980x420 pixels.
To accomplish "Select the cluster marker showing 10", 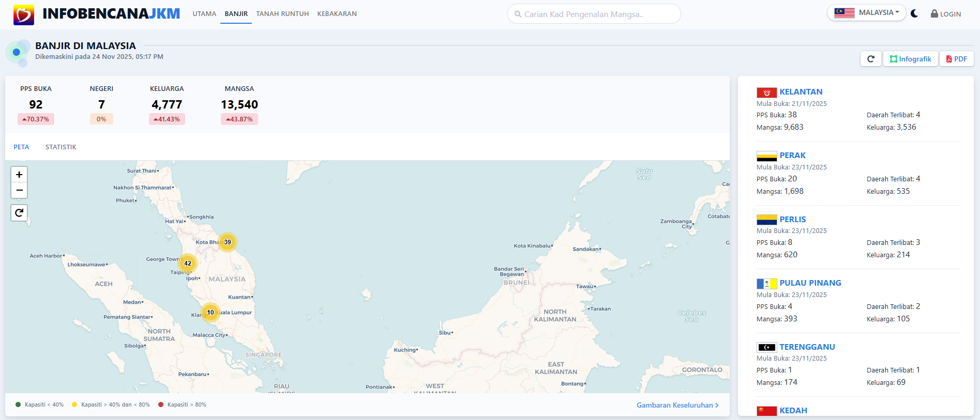I will point(210,313).
